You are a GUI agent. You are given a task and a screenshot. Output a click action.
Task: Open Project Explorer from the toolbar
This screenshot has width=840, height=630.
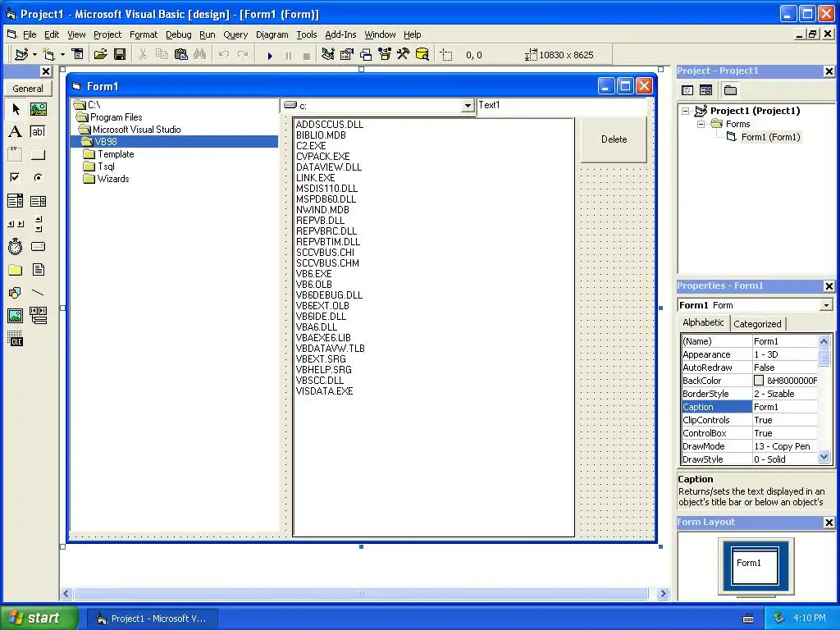click(x=328, y=55)
